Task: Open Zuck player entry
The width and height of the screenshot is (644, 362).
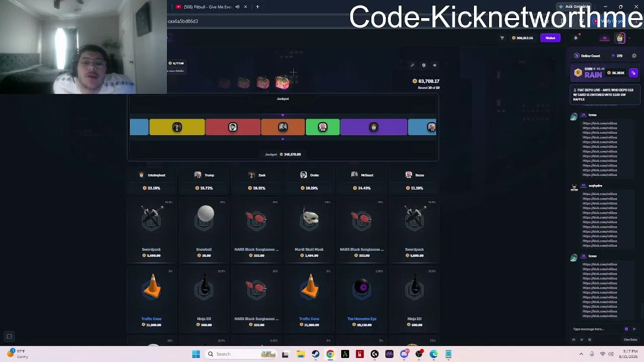Action: click(257, 175)
